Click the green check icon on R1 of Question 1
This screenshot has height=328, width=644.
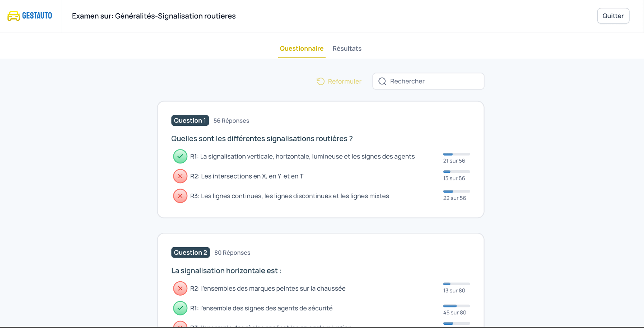tap(180, 156)
